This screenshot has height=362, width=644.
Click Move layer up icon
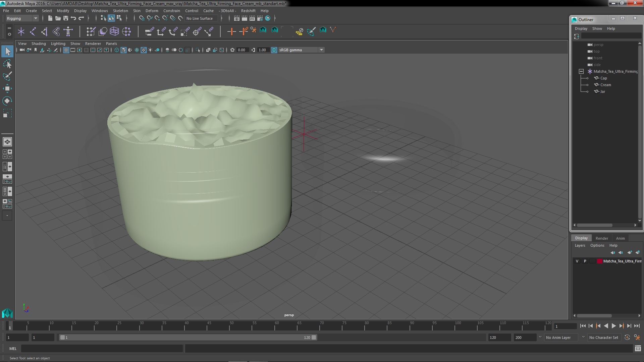[613, 252]
